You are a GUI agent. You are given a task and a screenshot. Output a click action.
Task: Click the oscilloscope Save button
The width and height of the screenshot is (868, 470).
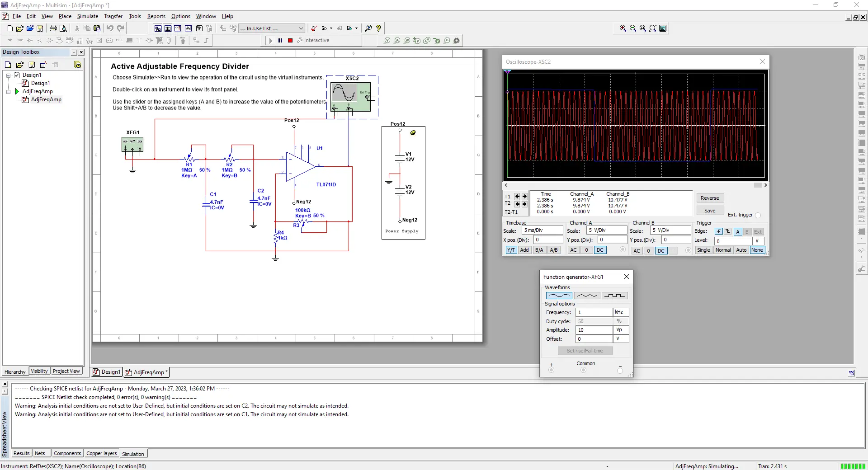click(x=710, y=211)
